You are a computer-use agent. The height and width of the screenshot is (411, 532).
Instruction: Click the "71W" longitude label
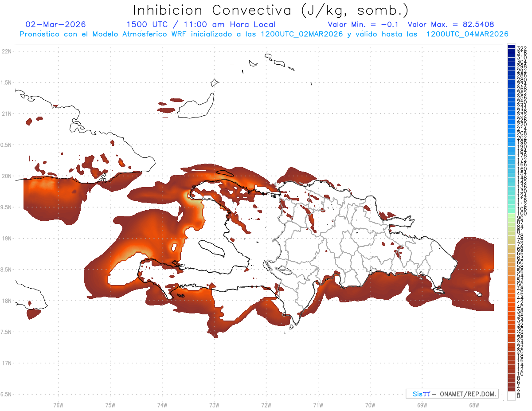point(318,405)
